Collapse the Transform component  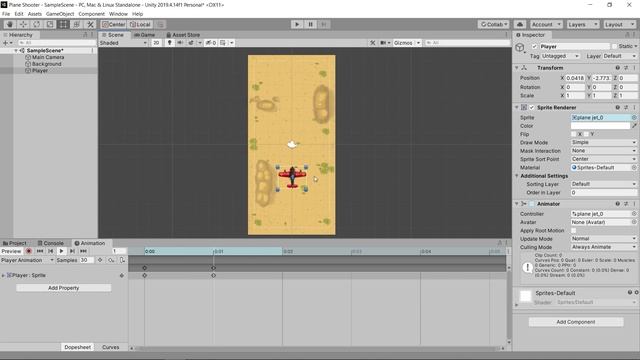(x=517, y=68)
